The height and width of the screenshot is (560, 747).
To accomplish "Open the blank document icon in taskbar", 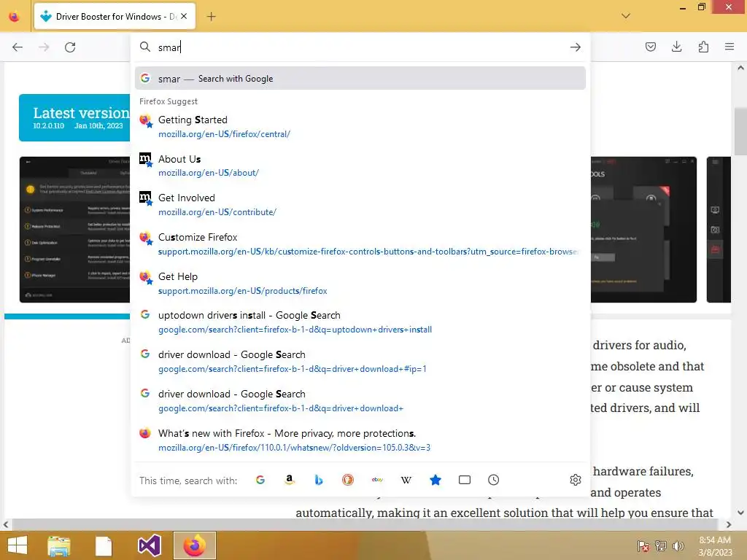I will (x=104, y=545).
